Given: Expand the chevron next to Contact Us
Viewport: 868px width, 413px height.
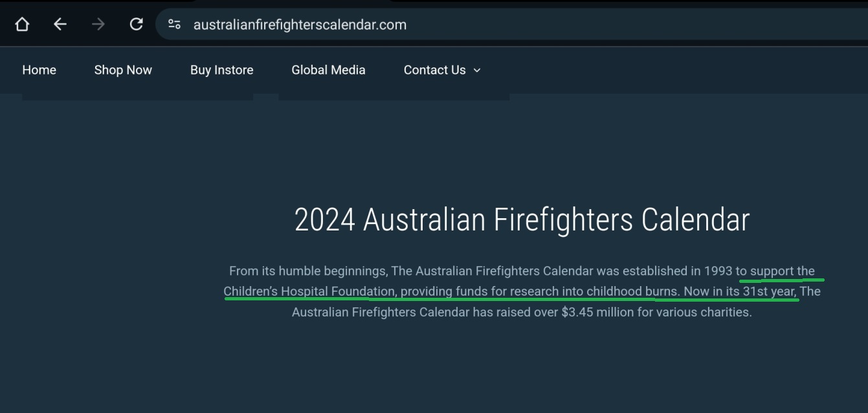Looking at the screenshot, I should click(477, 70).
